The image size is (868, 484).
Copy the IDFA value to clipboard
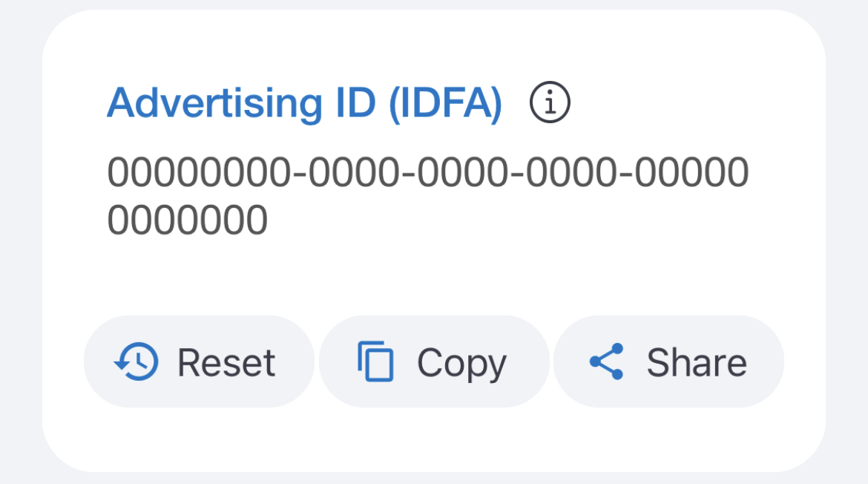[434, 362]
